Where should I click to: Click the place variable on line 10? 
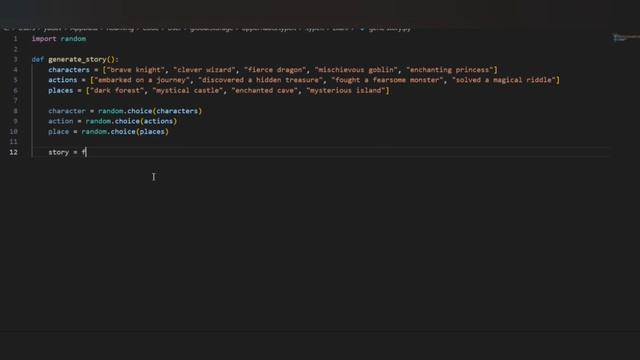tap(58, 132)
